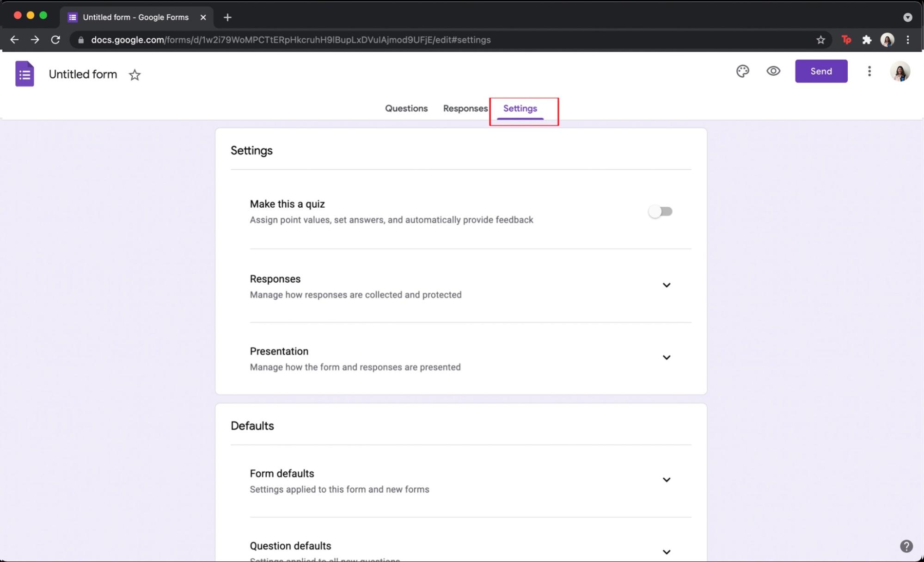Reload the page with the refresh icon

pos(56,39)
